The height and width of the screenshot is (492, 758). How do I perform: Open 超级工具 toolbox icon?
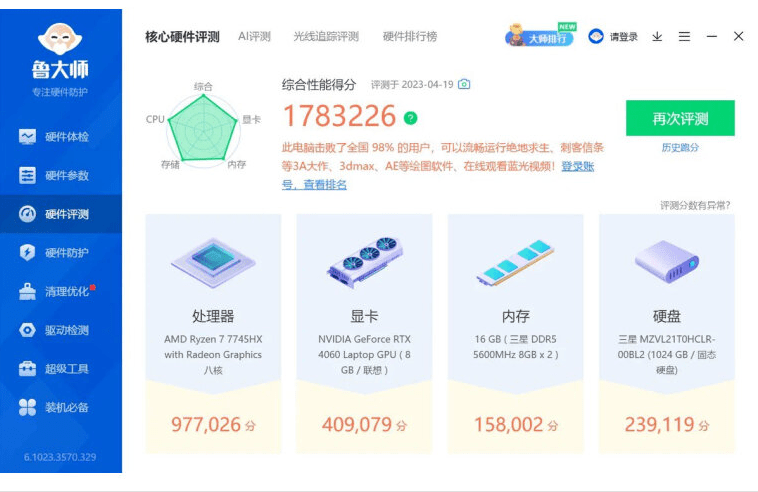pyautogui.click(x=27, y=369)
